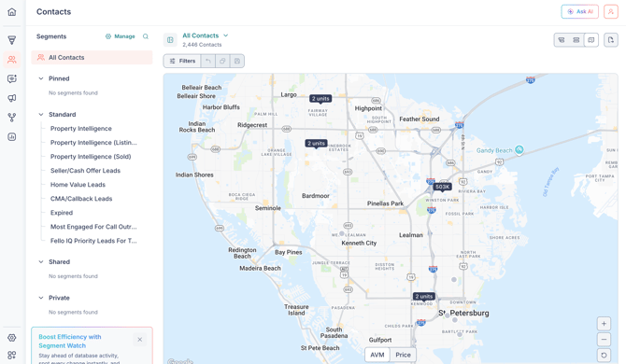626x364 pixels.
Task: Open the branch workflows sidebar icon
Action: (x=12, y=118)
